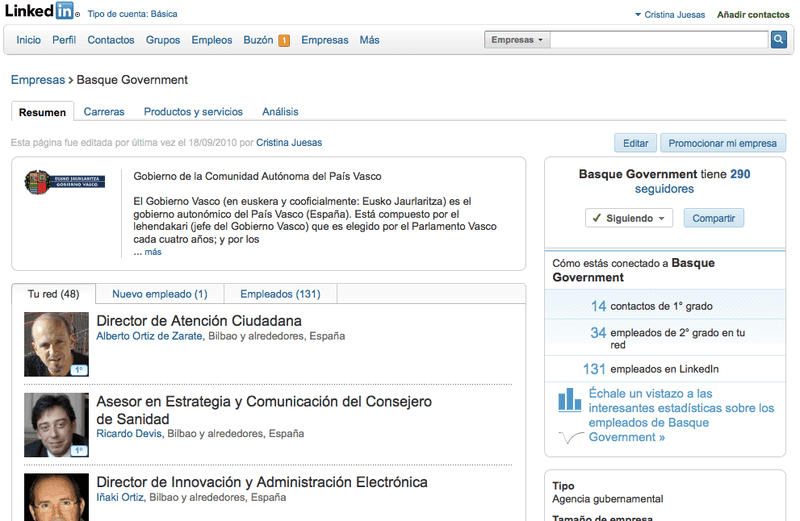Click Promocionar mi empresa button
Viewport: 800px width, 521px height.
click(x=722, y=143)
